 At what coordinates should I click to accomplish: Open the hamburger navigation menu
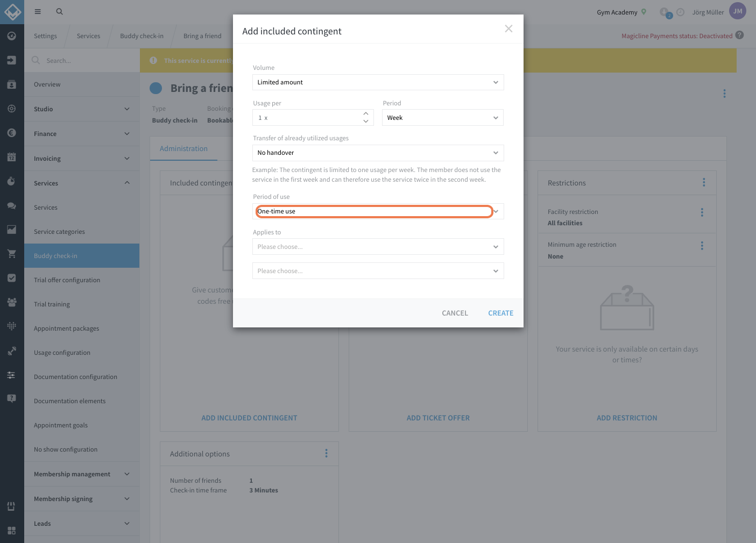tap(38, 11)
